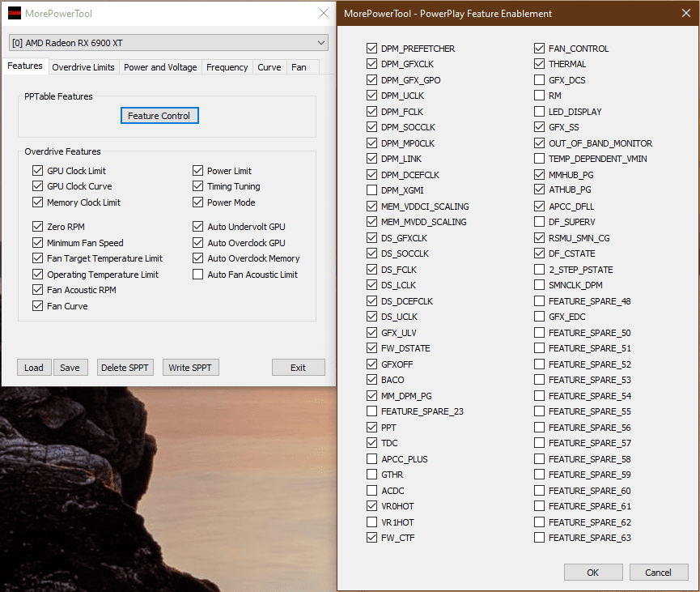Check the LED_DISPLAY feature
The width and height of the screenshot is (700, 592).
click(x=539, y=111)
